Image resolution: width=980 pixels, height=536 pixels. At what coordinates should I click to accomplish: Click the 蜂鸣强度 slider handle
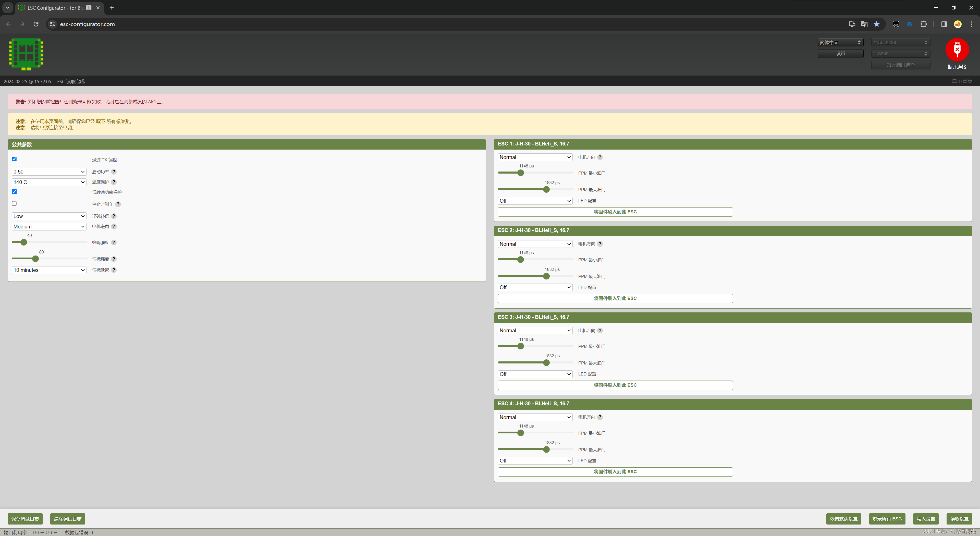click(x=23, y=242)
